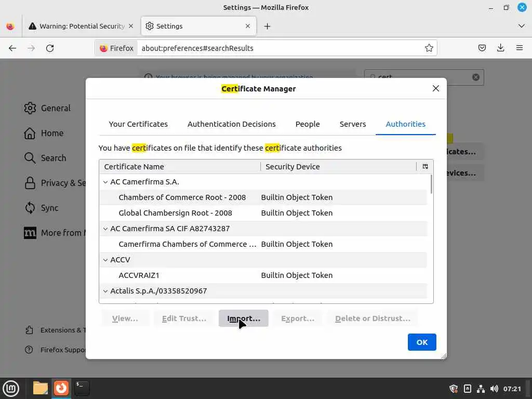The height and width of the screenshot is (399, 532).
Task: Collapse the Actalis S.p.A./03358520967 group
Action: pos(105,291)
